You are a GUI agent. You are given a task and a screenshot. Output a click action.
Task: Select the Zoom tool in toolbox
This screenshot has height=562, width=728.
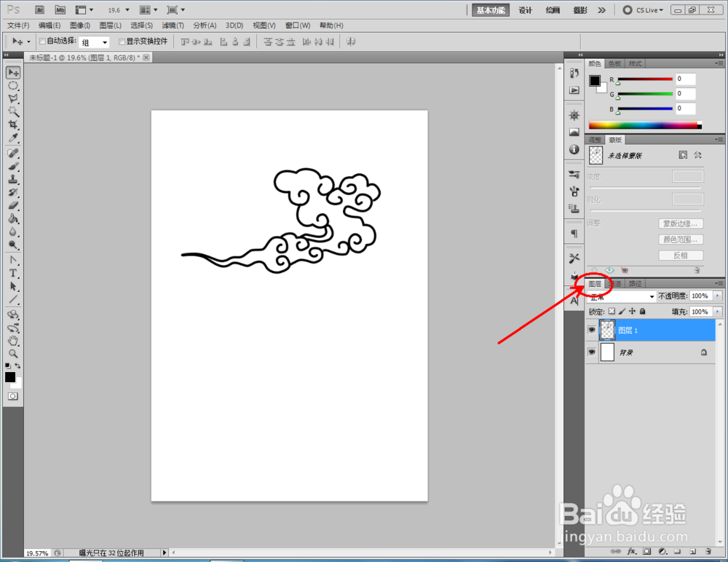click(x=13, y=354)
